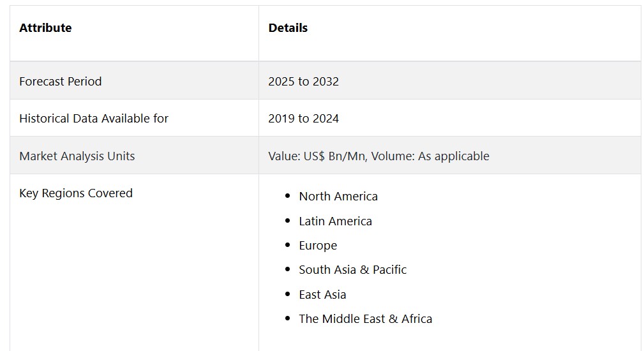644x351 pixels.
Task: Click the bullet before East Asia
Action: coord(287,294)
